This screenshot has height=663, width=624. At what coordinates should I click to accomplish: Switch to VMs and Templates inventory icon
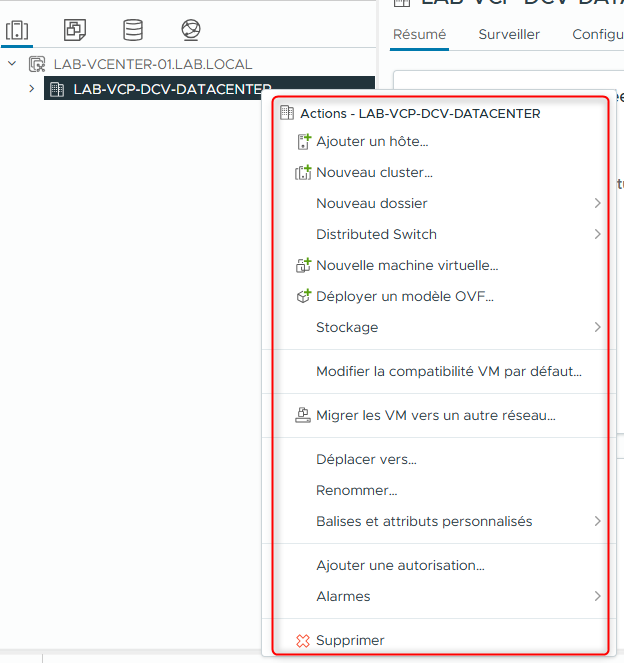click(x=75, y=30)
